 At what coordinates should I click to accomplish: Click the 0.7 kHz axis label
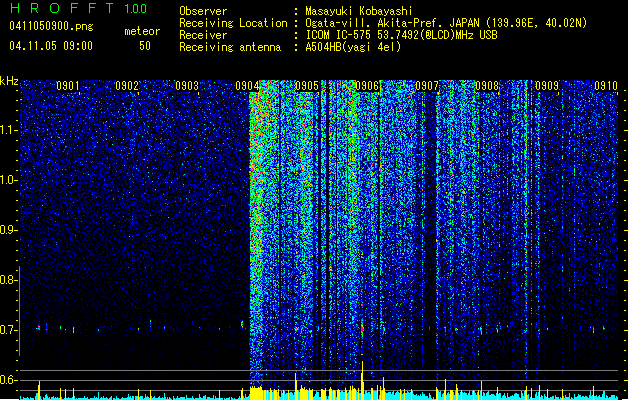8,330
